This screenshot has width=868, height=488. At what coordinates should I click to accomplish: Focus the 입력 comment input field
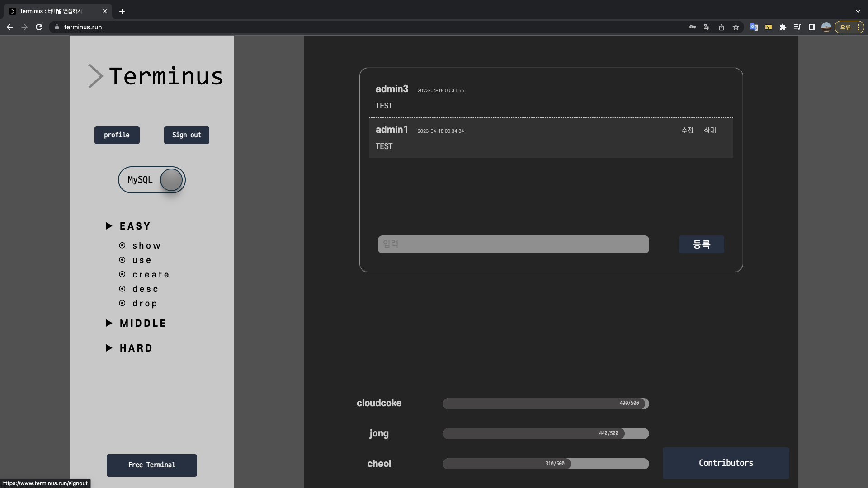tap(513, 244)
